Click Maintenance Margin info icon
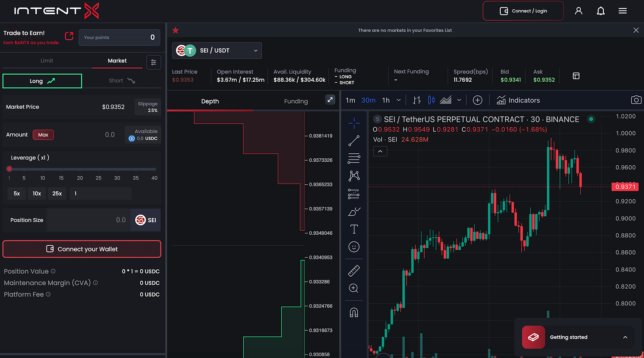The image size is (644, 358). pos(95,283)
